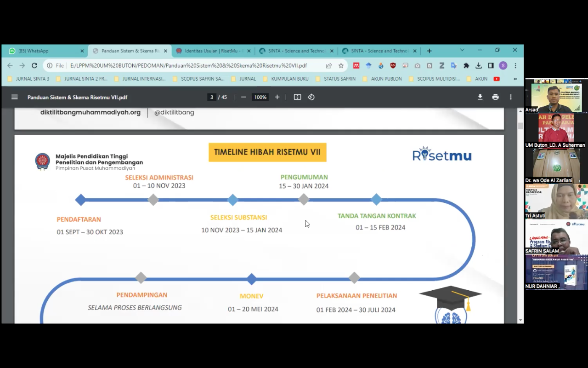Switch to the first SINTA tab

coord(296,51)
